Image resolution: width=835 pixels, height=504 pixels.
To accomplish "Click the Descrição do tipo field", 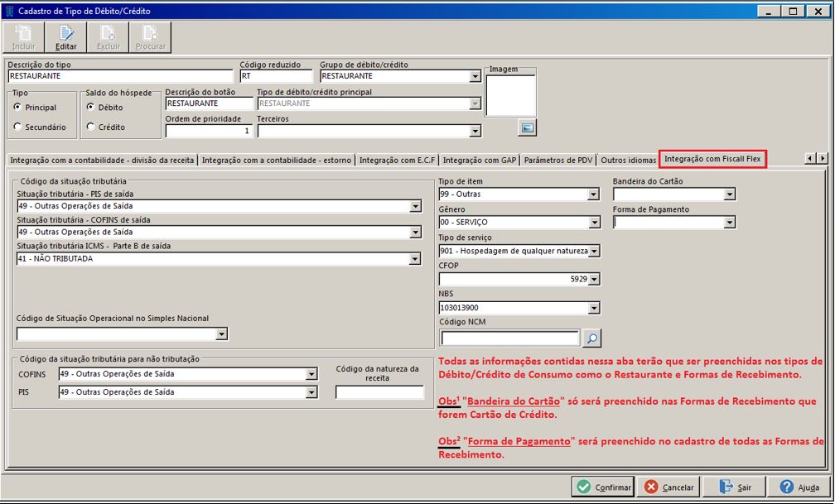I will (x=120, y=76).
